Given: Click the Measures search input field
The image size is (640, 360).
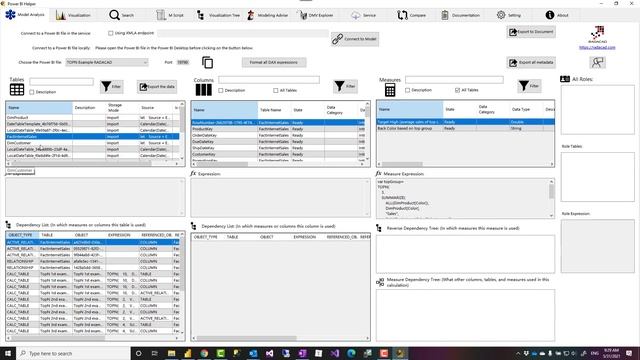Looking at the screenshot, I should (x=454, y=80).
